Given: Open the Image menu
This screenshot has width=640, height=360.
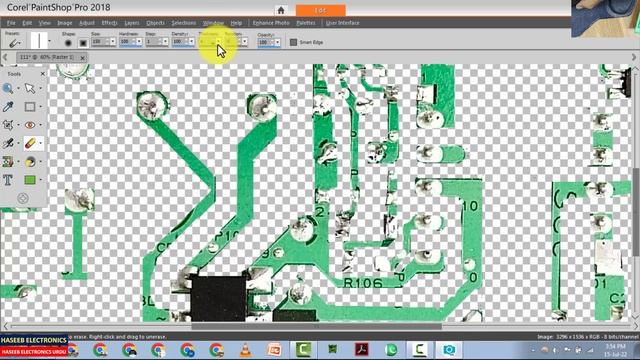Looking at the screenshot, I should pyautogui.click(x=64, y=23).
